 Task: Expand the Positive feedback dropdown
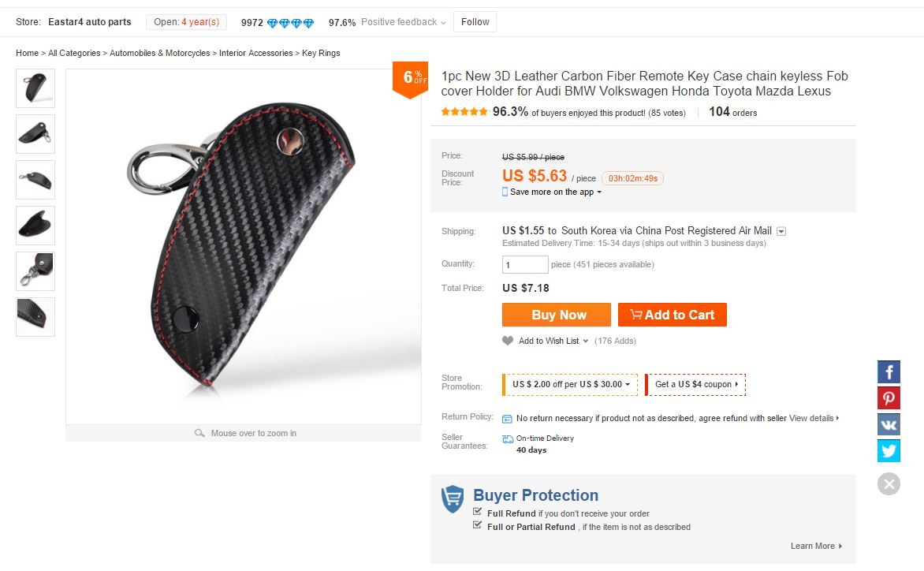click(x=443, y=22)
